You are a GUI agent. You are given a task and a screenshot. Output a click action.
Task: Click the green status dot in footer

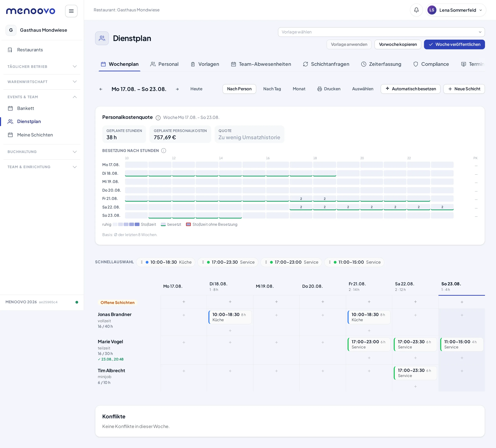[77, 302]
